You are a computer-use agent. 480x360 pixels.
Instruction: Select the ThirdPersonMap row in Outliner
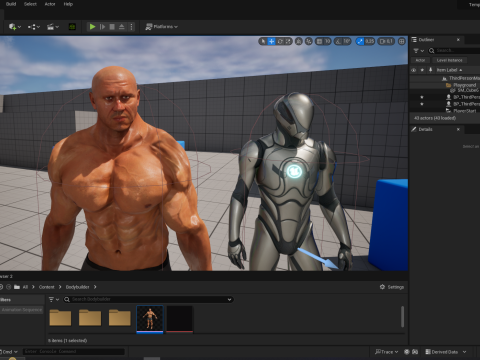pyautogui.click(x=445, y=78)
